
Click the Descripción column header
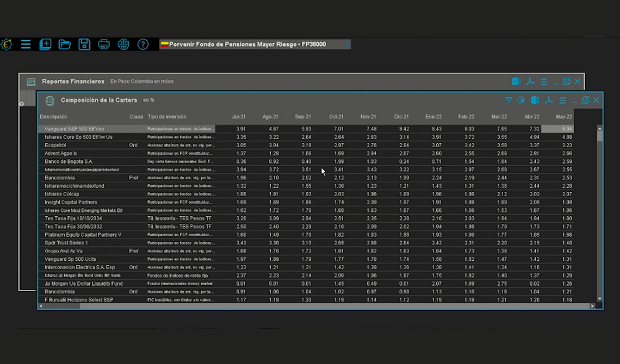(53, 117)
